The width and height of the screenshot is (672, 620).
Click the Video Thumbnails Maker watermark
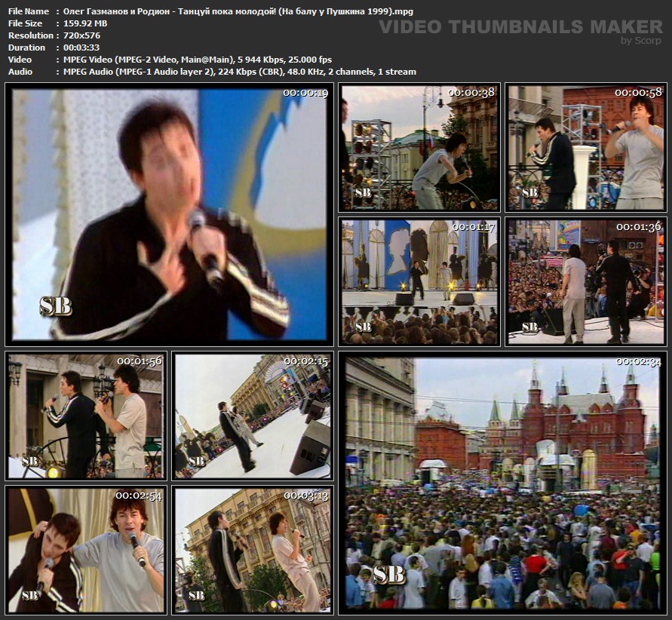pyautogui.click(x=520, y=27)
